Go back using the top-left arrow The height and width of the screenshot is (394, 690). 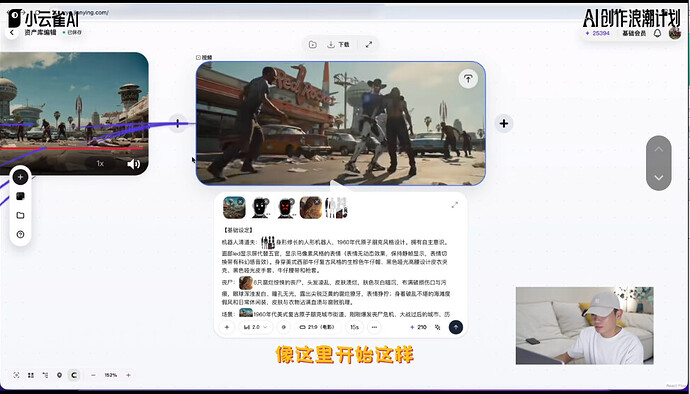click(12, 33)
